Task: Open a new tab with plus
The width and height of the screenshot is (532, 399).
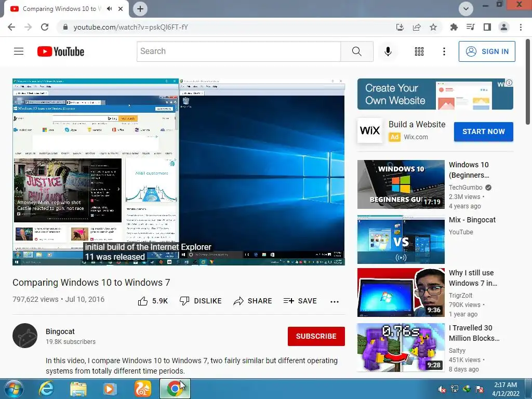Action: pos(140,9)
